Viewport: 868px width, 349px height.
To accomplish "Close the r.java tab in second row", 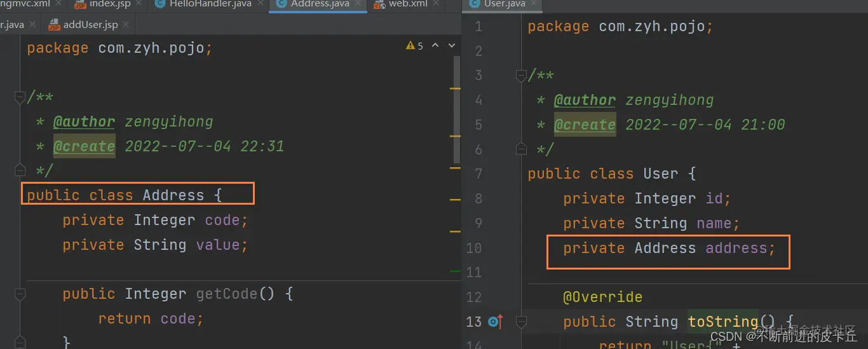I will (x=33, y=25).
